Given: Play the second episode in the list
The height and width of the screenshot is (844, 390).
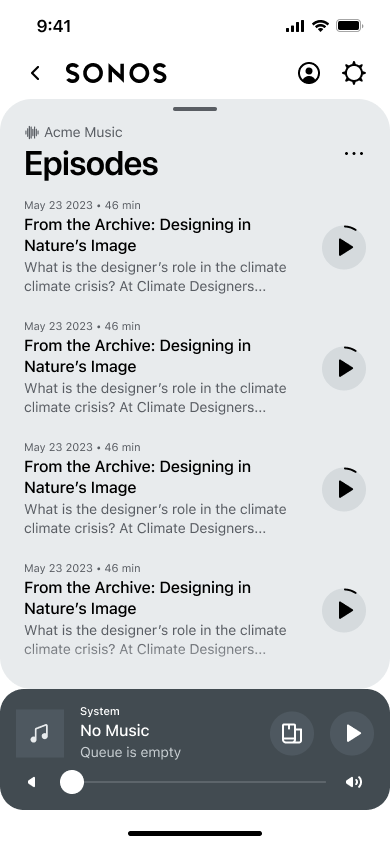Looking at the screenshot, I should [x=344, y=368].
